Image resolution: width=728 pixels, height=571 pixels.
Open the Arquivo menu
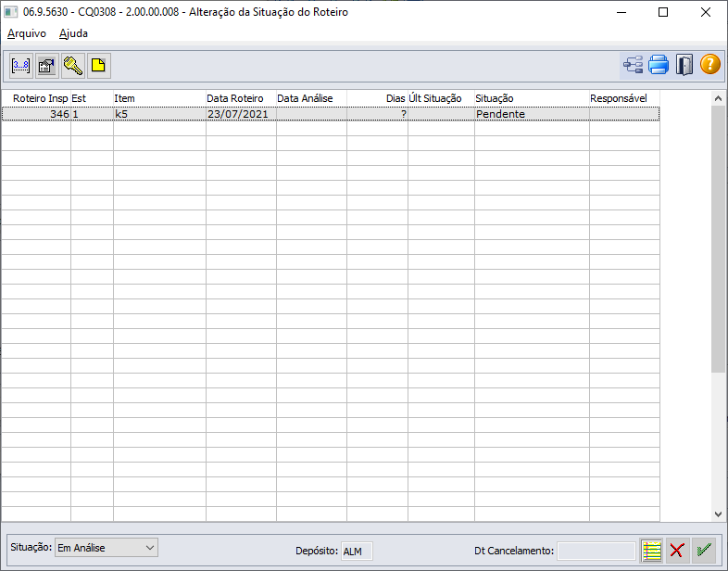point(27,33)
